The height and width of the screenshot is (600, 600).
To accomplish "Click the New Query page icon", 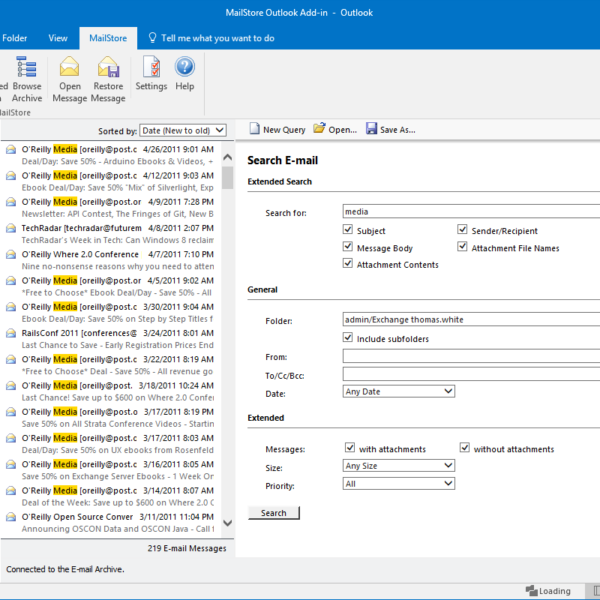I will [x=254, y=129].
